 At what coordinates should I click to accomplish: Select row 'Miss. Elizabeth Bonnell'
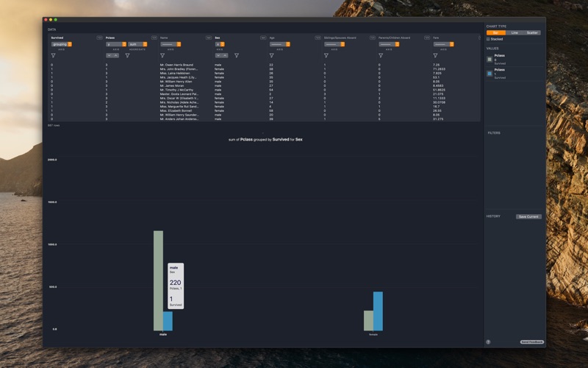click(x=264, y=111)
